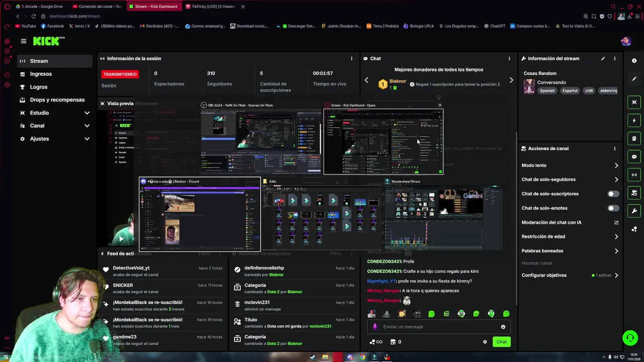
Task: Click the chat bubble icon in right rail
Action: point(634,157)
